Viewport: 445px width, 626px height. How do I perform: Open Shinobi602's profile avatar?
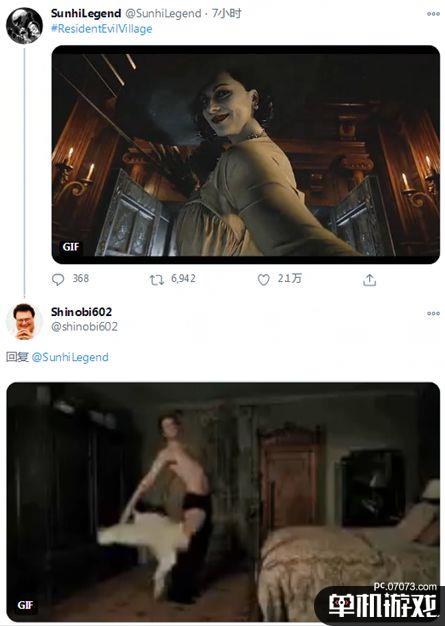[24, 321]
